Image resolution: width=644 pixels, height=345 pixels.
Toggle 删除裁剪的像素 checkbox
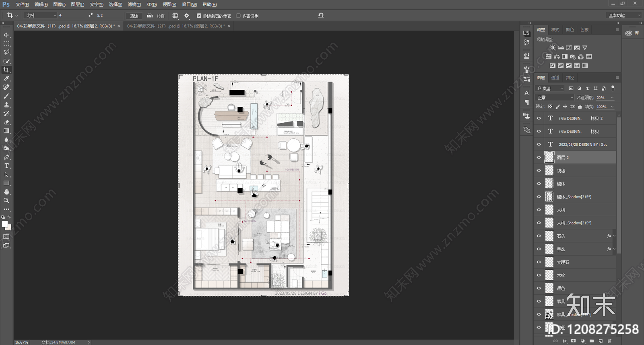199,16
